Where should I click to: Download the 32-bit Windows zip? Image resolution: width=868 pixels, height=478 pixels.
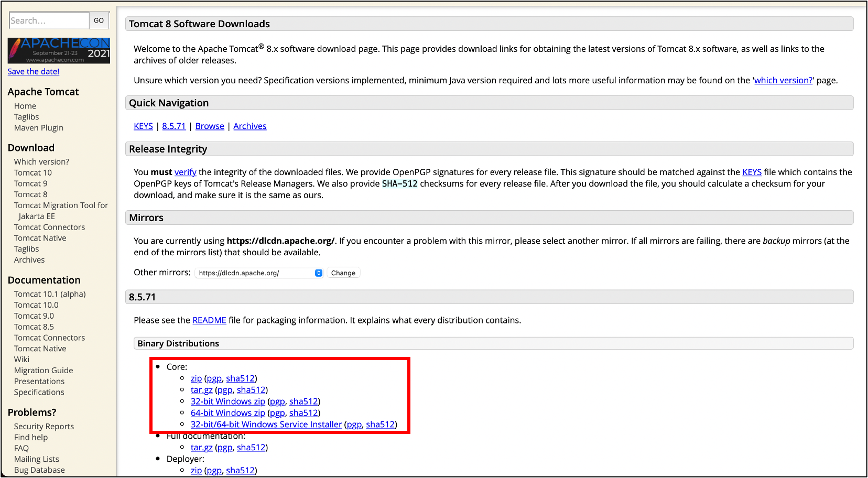point(228,401)
